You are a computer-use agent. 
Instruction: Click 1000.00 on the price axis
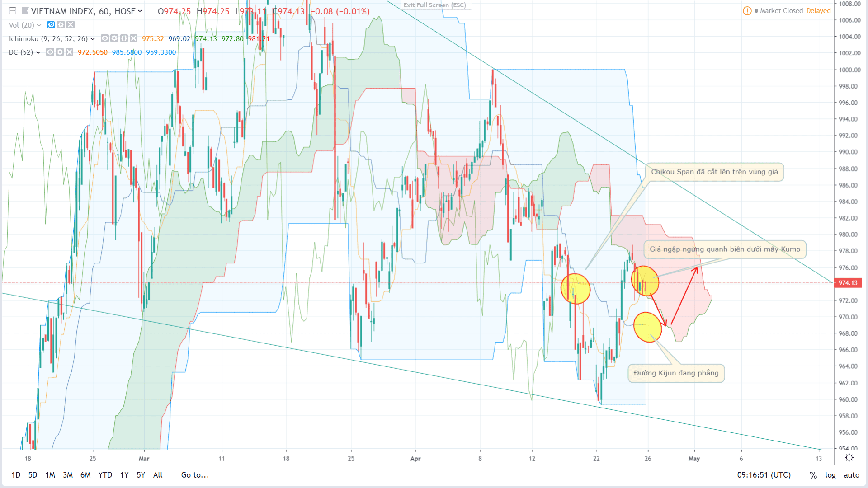849,70
